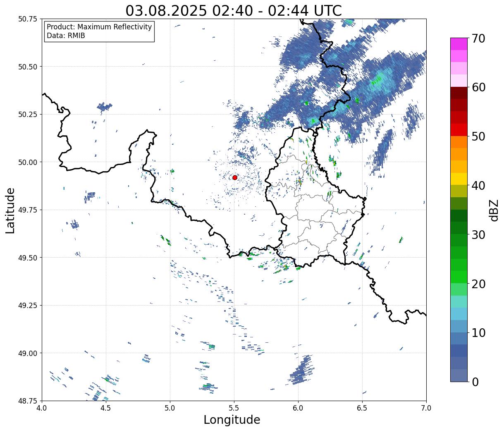Viewport: 504px width, 430px height.
Task: Click the 'dBZ' colorbar label
Action: (494, 210)
